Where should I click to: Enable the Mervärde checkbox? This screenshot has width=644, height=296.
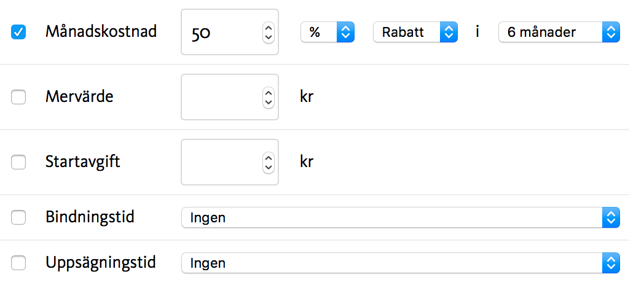(18, 97)
